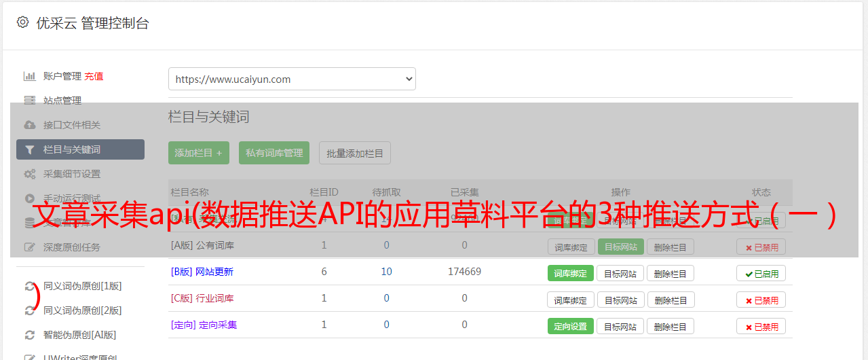Open 同义词伪原创[2版] sidebar item
This screenshot has height=360, width=868.
(x=83, y=310)
